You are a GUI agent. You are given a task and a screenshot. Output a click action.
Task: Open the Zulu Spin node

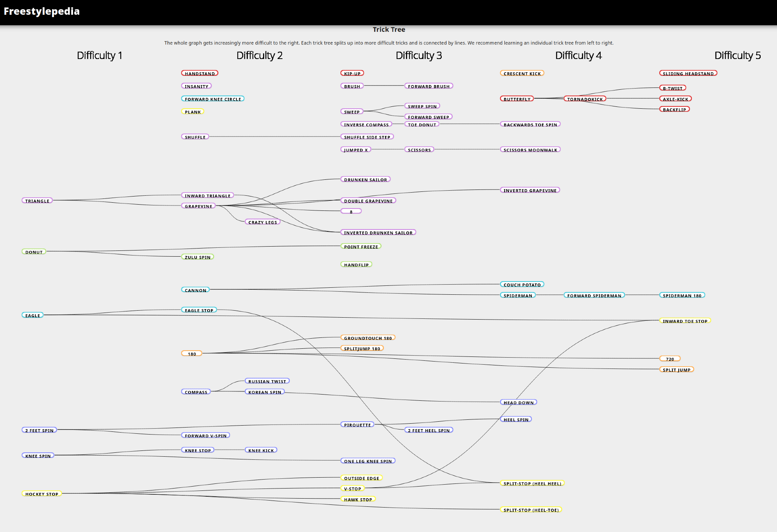197,257
